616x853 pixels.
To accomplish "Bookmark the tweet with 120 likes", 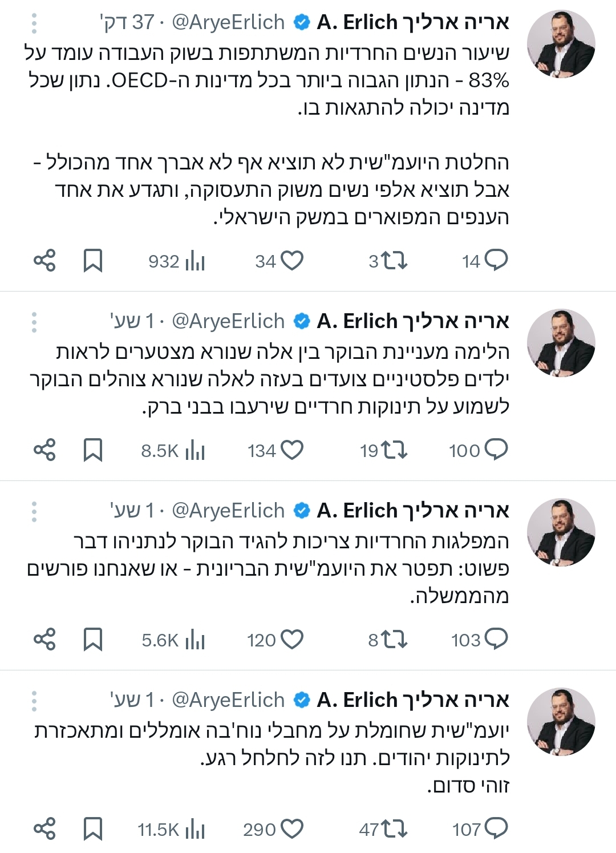I will click(92, 640).
